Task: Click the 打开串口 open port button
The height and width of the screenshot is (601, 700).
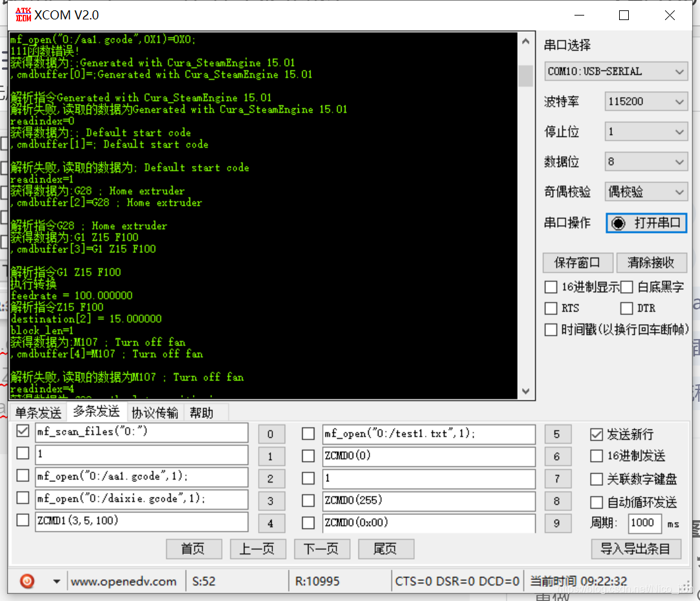Action: (646, 223)
